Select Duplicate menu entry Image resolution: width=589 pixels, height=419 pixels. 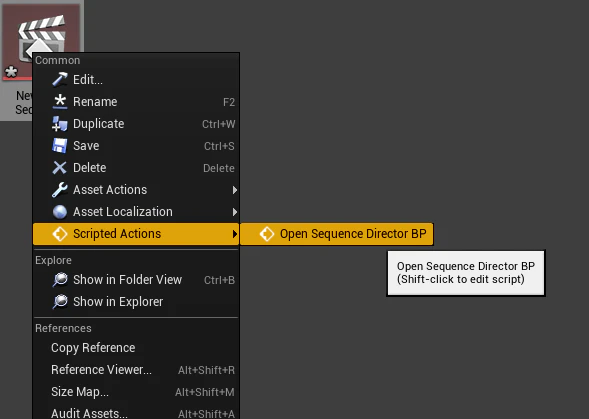point(136,124)
